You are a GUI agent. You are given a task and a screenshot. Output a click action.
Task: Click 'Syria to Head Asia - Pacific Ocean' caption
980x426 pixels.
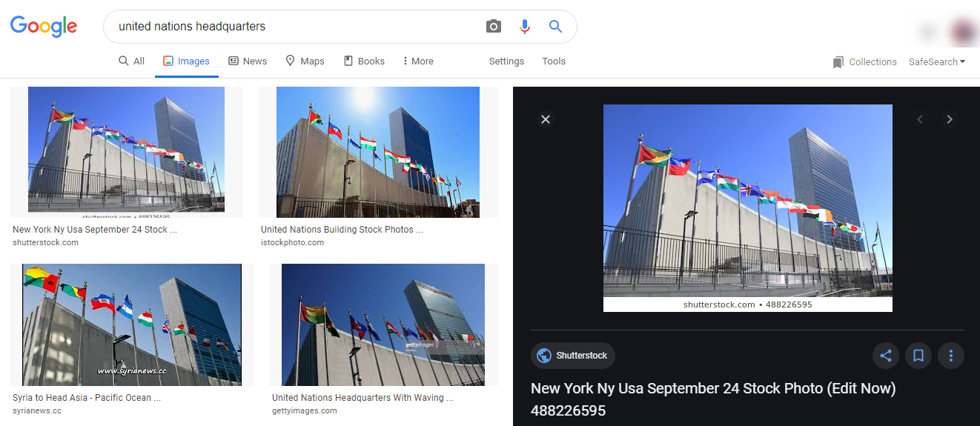tap(87, 398)
